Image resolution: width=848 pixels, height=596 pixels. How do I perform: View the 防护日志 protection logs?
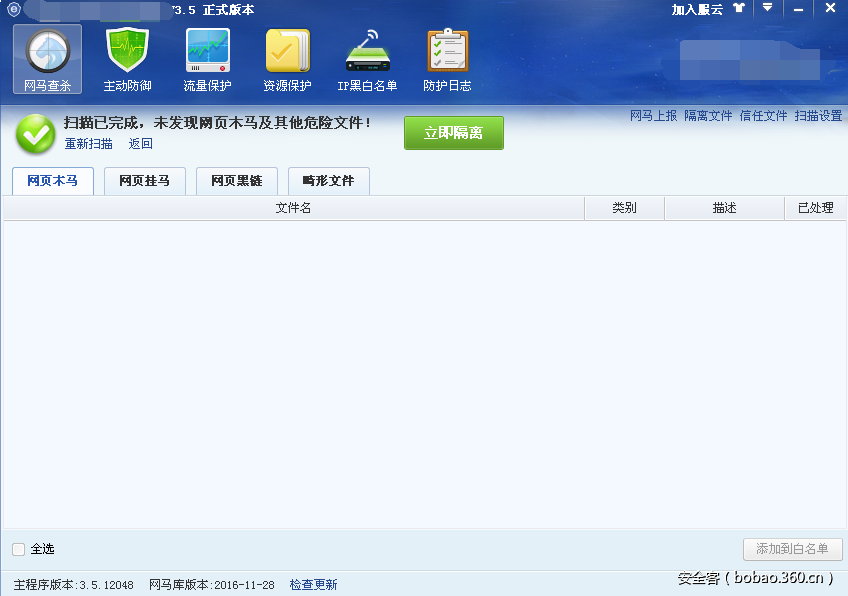pos(446,58)
